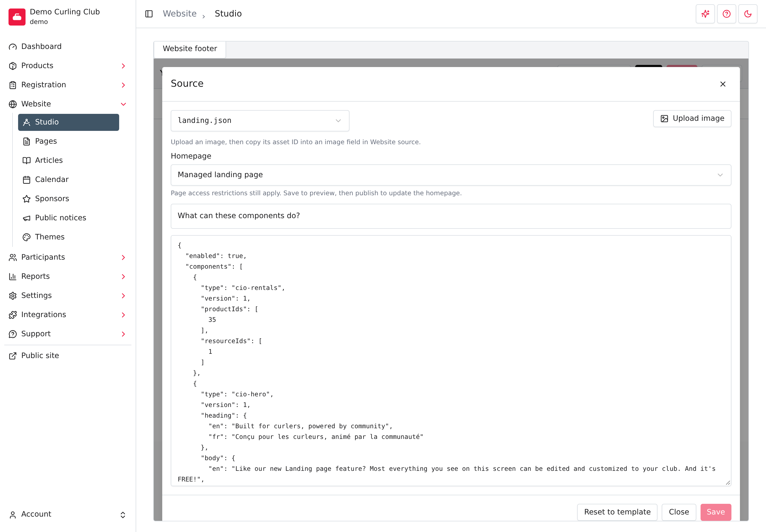Switch to dark mode moon icon
Screen dimensions: 766x532
click(x=748, y=14)
